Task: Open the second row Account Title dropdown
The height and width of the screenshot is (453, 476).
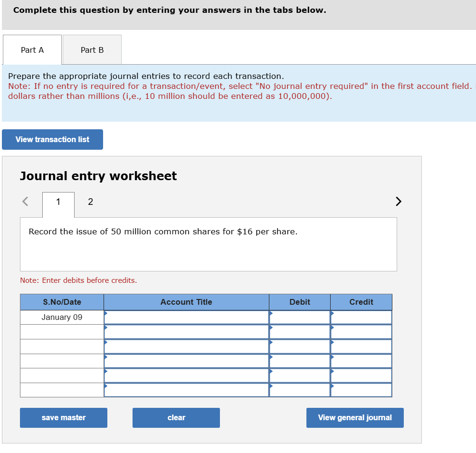Action: tap(186, 331)
